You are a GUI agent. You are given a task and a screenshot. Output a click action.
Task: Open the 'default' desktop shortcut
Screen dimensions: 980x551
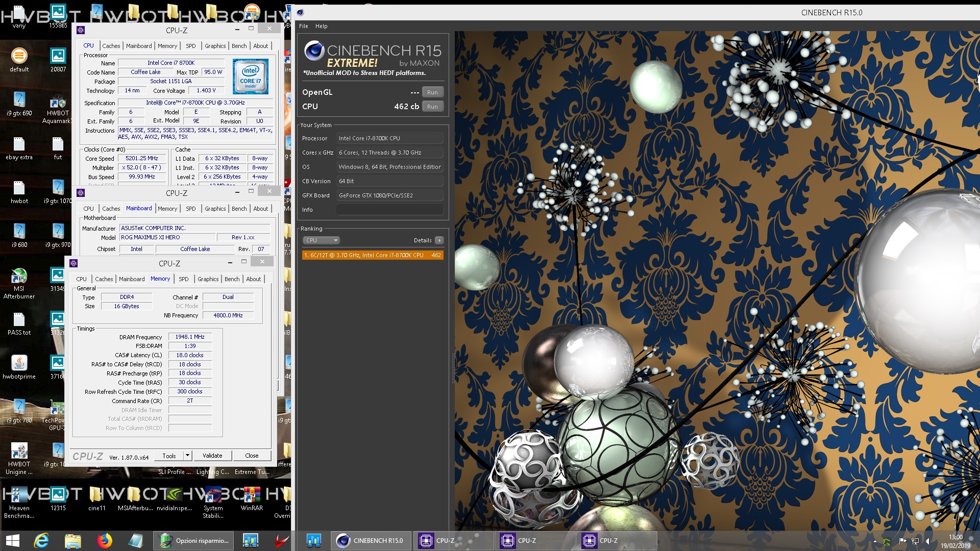(x=19, y=60)
